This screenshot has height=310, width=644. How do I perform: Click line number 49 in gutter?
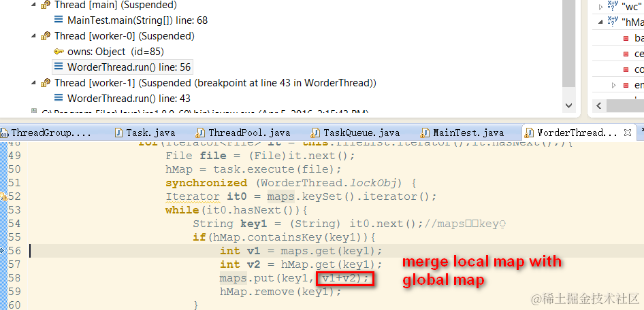tap(14, 156)
